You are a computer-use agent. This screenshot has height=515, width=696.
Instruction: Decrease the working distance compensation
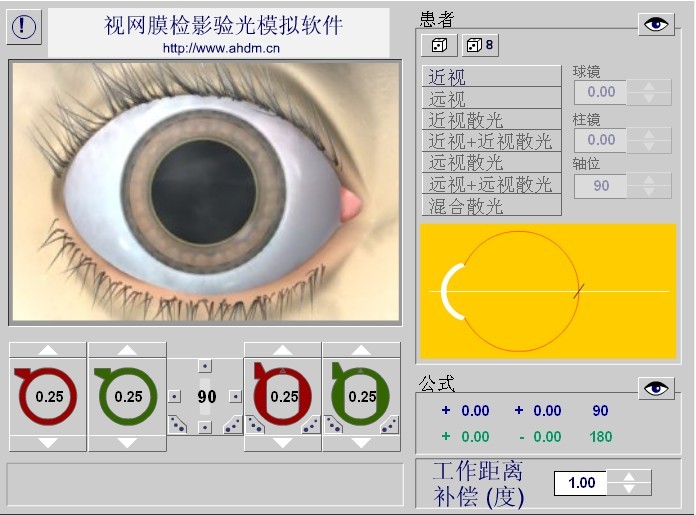629,489
